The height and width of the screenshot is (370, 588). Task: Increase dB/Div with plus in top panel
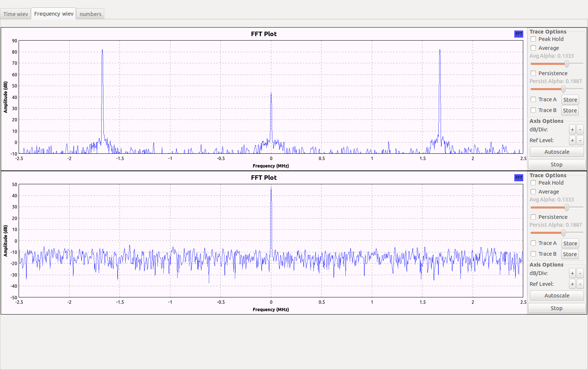tap(572, 130)
